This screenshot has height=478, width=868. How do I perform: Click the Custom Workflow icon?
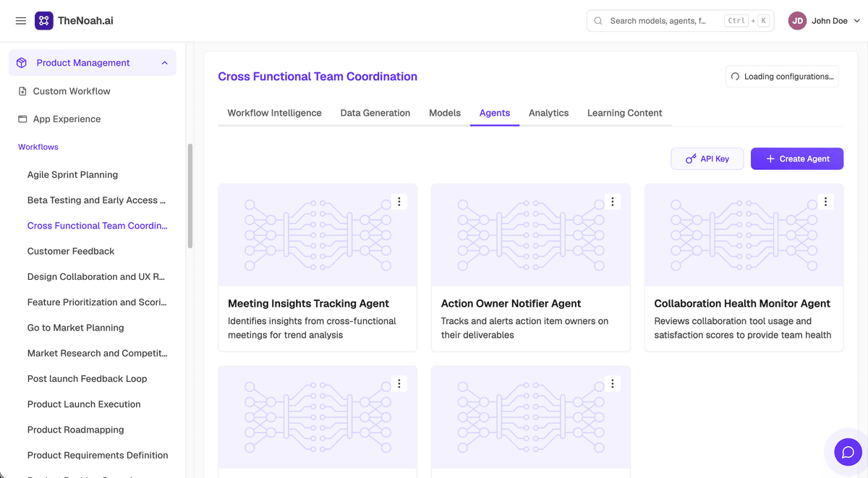(22, 91)
